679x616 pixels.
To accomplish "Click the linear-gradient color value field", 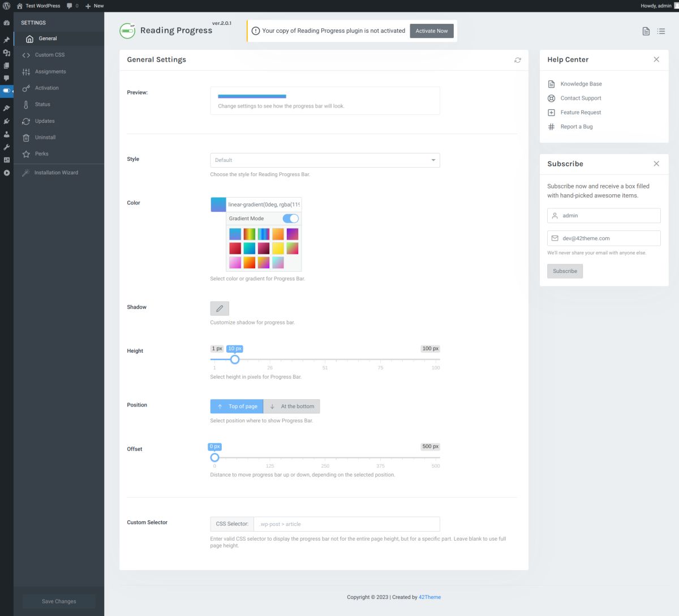I will [264, 204].
